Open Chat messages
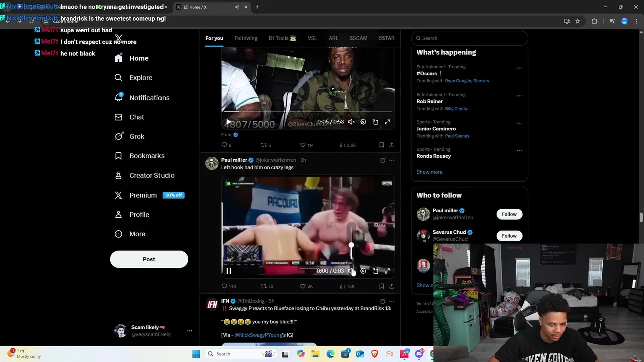 tap(129, 117)
